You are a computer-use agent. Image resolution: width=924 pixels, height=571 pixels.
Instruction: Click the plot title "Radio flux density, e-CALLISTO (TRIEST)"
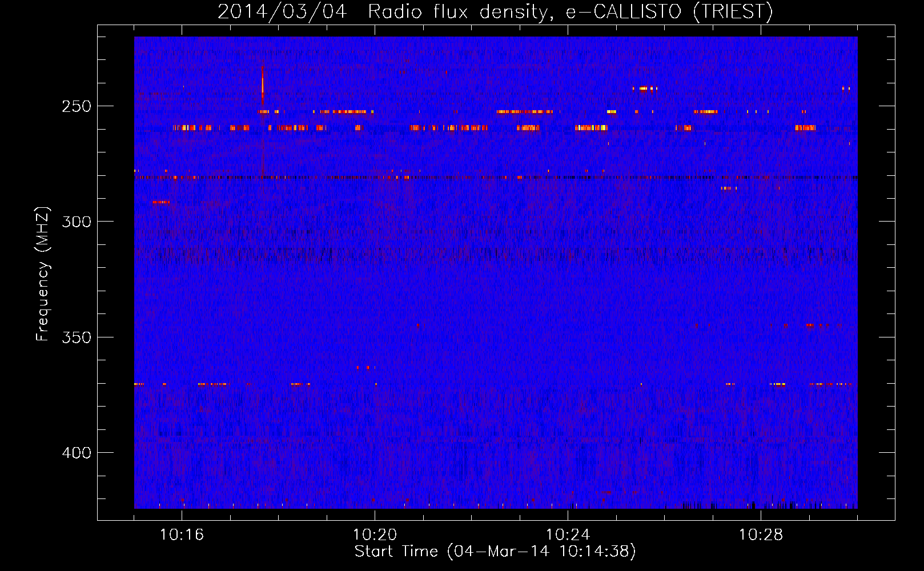pyautogui.click(x=571, y=11)
